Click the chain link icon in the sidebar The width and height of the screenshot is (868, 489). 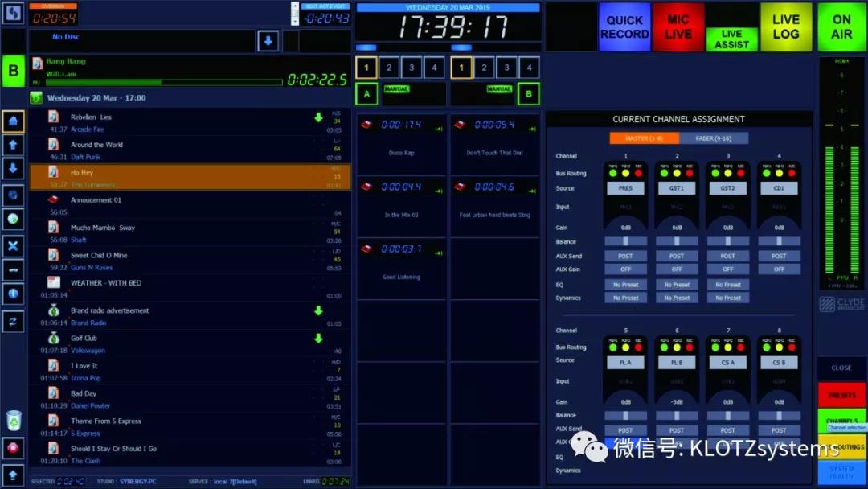[14, 269]
